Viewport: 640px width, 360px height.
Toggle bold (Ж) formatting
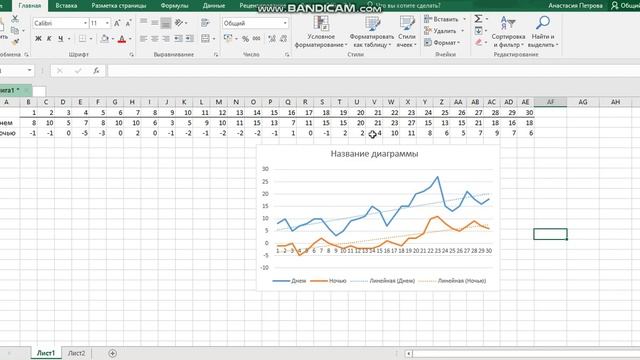click(38, 39)
